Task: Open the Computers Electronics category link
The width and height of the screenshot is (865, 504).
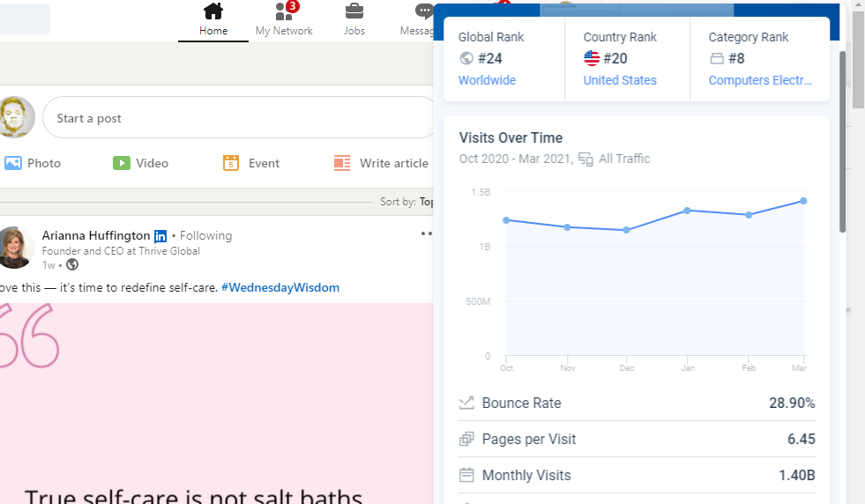Action: [x=760, y=80]
